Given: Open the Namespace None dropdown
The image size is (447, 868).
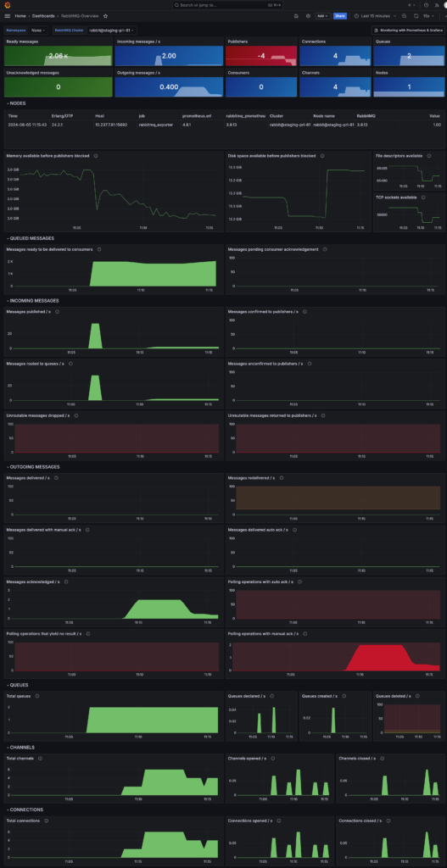Looking at the screenshot, I should click(39, 31).
